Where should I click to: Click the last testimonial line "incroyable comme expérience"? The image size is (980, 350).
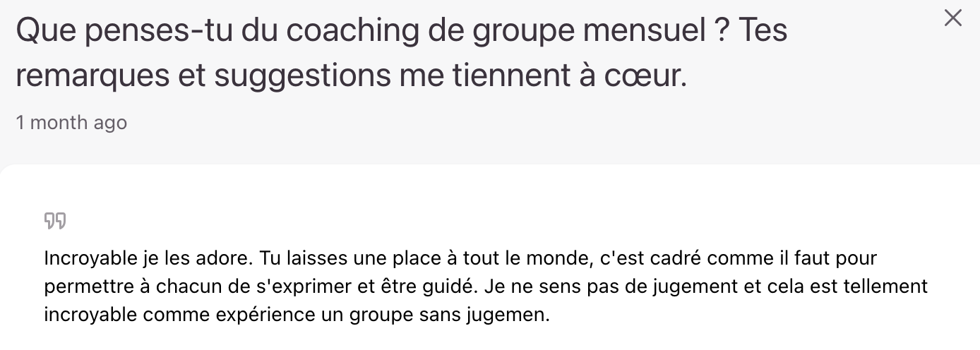click(x=297, y=315)
